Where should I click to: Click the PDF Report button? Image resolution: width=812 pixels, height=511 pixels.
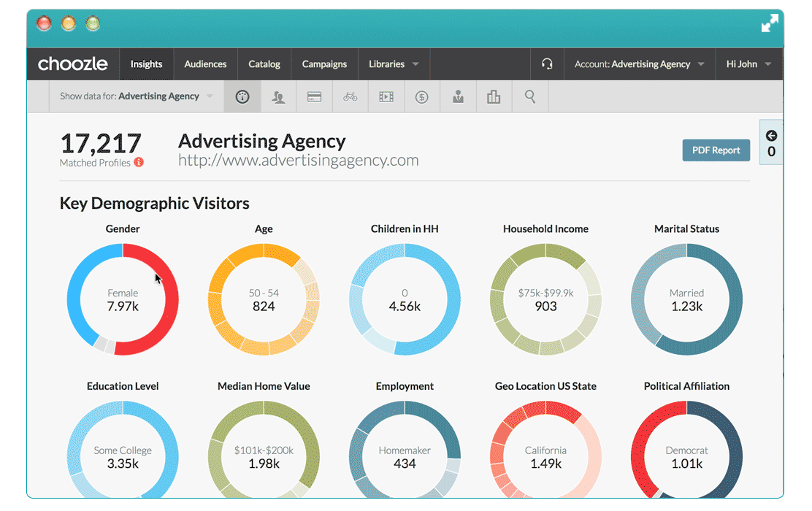click(716, 150)
